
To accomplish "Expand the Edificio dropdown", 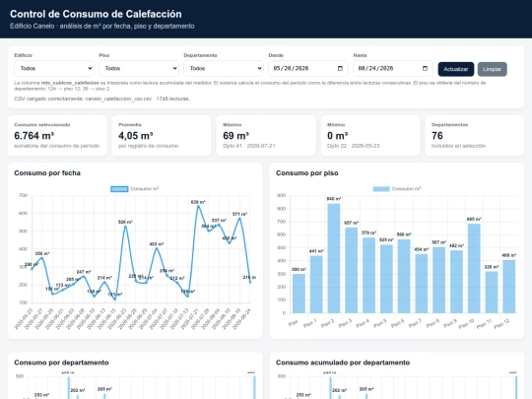I will coord(54,69).
